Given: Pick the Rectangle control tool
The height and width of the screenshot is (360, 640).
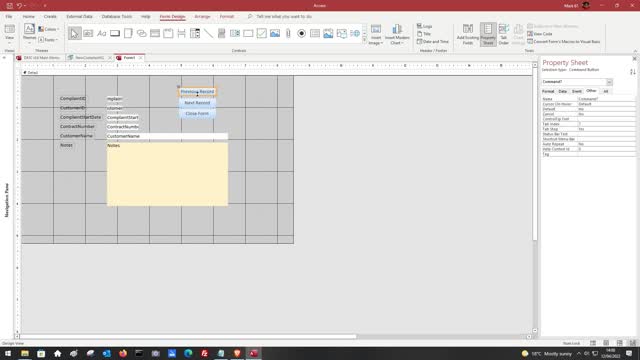Looking at the screenshot, I should pyautogui.click(x=248, y=33).
